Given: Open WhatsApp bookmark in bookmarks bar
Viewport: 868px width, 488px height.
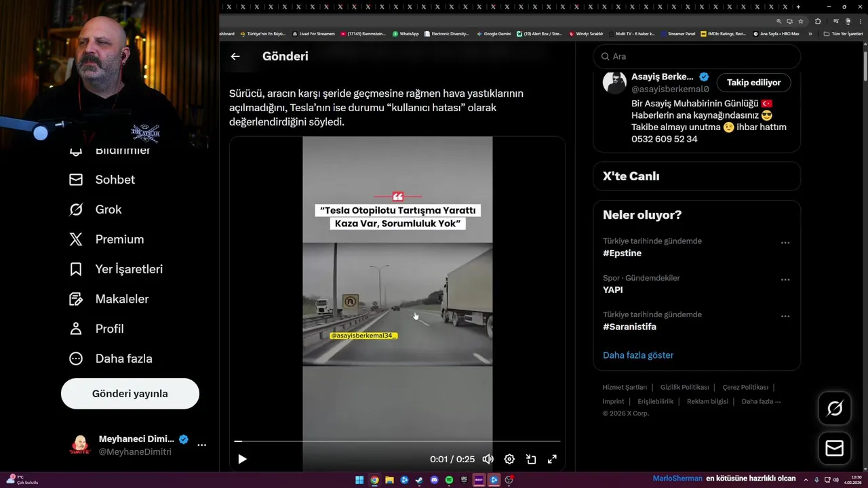Looking at the screenshot, I should pyautogui.click(x=406, y=33).
